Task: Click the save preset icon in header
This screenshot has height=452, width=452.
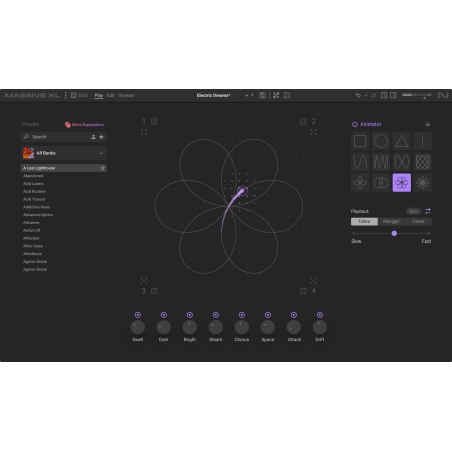Action: (263, 95)
